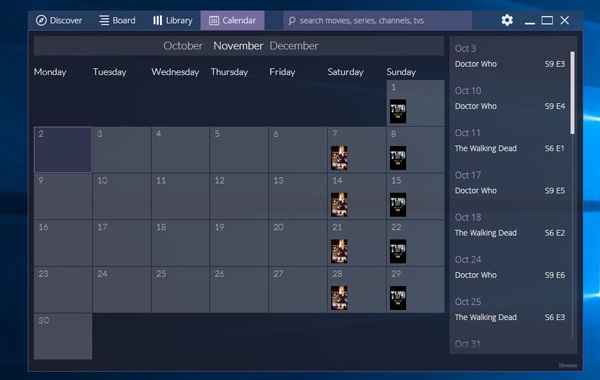Open the poster thumbnail on November 28

click(x=339, y=298)
